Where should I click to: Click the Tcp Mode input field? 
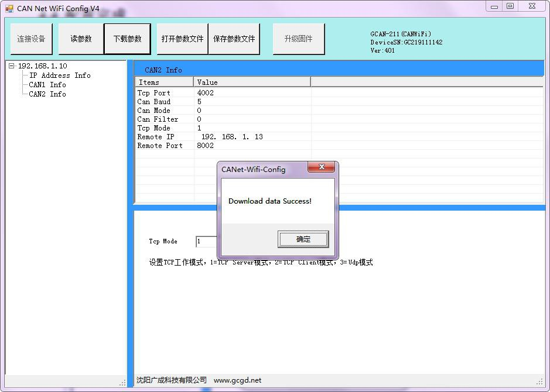(x=207, y=242)
